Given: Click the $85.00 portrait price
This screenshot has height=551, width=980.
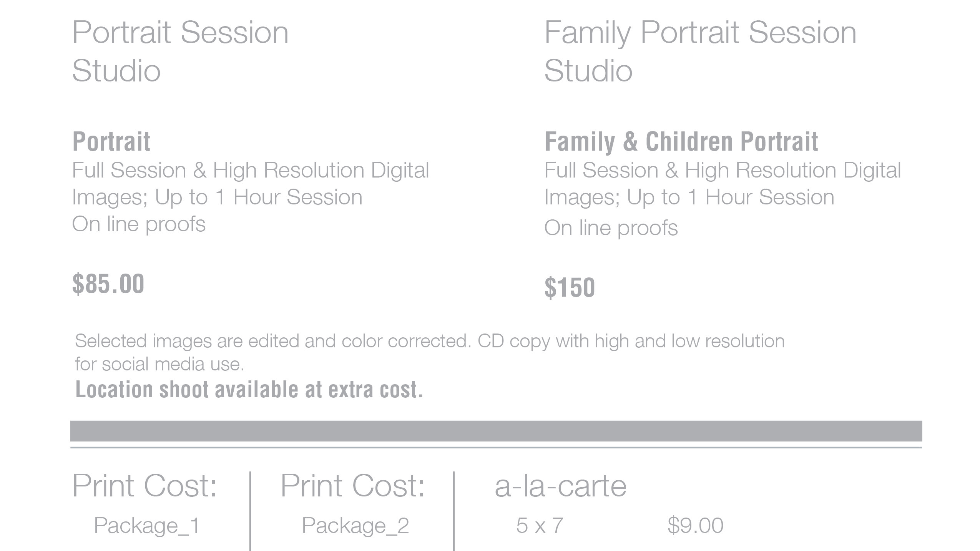Looking at the screenshot, I should pos(108,284).
